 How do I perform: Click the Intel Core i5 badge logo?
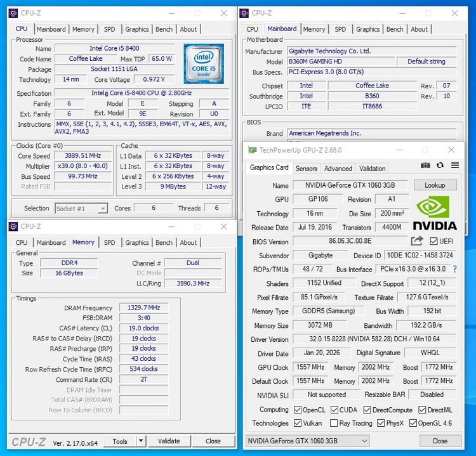click(x=204, y=64)
